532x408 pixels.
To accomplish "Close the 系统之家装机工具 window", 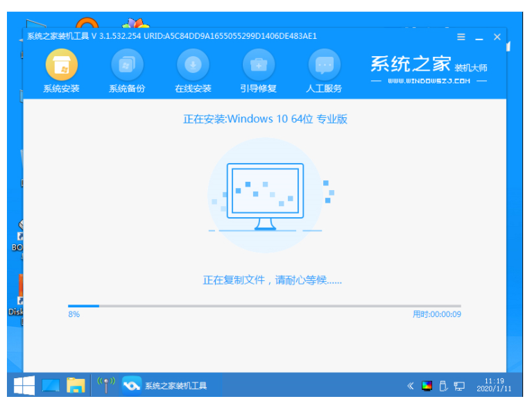I will pos(497,37).
